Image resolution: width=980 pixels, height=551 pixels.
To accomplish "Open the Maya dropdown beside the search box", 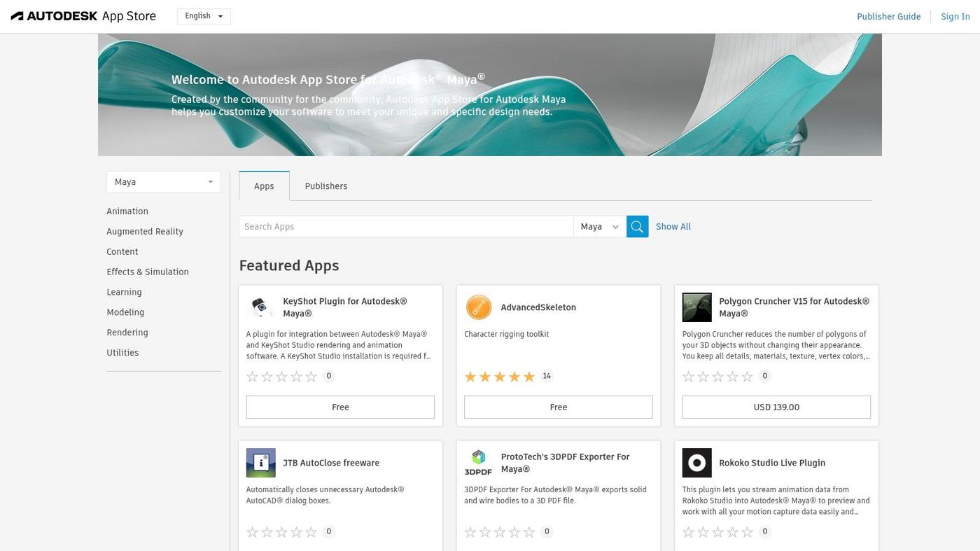I will click(x=600, y=226).
